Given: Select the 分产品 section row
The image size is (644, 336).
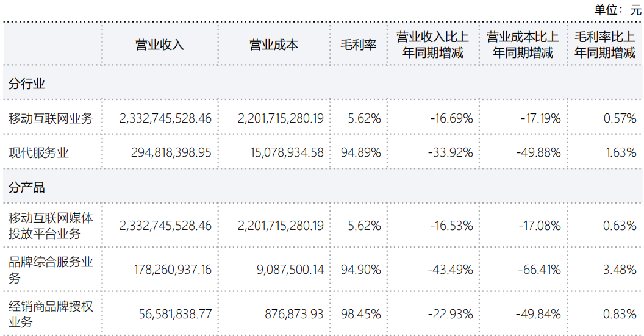Looking at the screenshot, I should click(27, 188).
